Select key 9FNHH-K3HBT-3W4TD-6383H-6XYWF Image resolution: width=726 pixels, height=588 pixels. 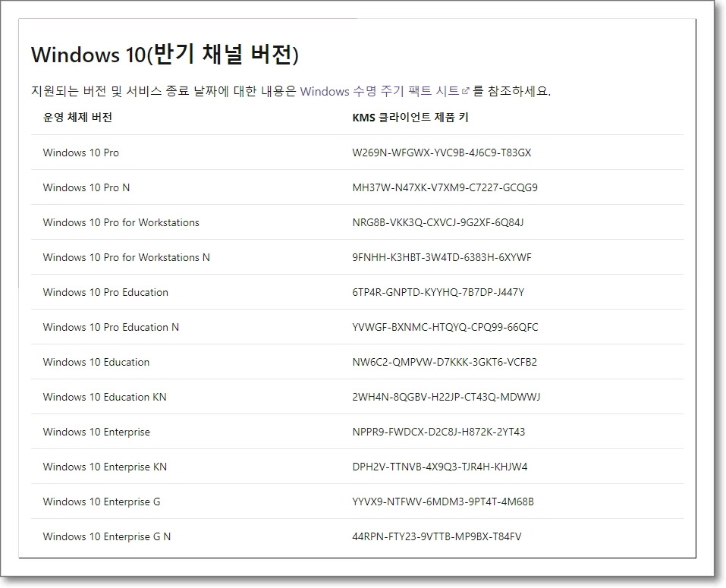tap(442, 257)
